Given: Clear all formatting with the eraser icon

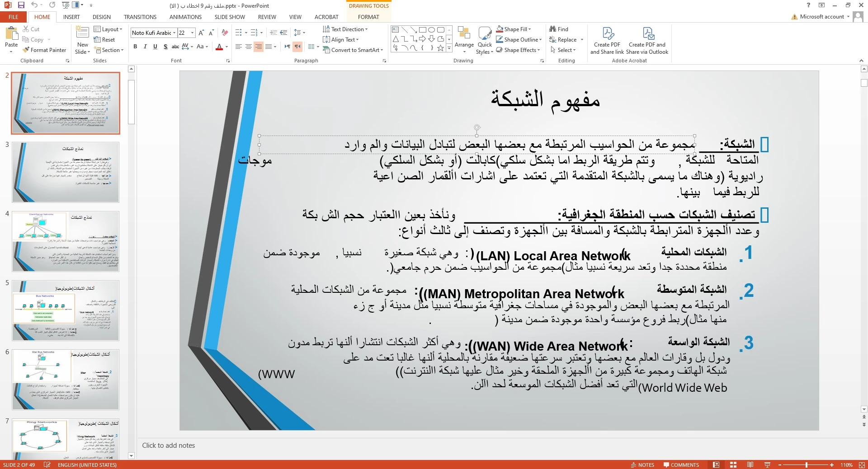Looking at the screenshot, I should point(225,33).
